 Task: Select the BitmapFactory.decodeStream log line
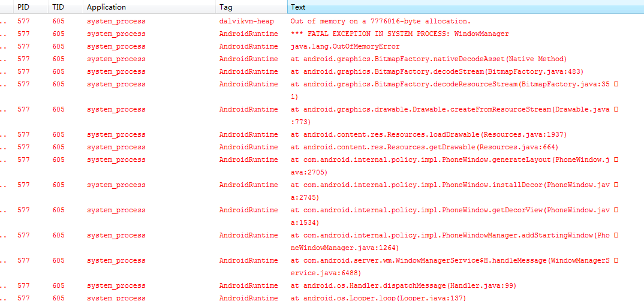click(x=437, y=71)
